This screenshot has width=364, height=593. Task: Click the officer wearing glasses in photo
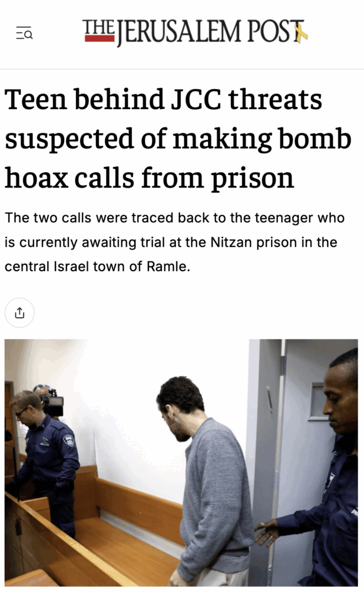click(44, 462)
